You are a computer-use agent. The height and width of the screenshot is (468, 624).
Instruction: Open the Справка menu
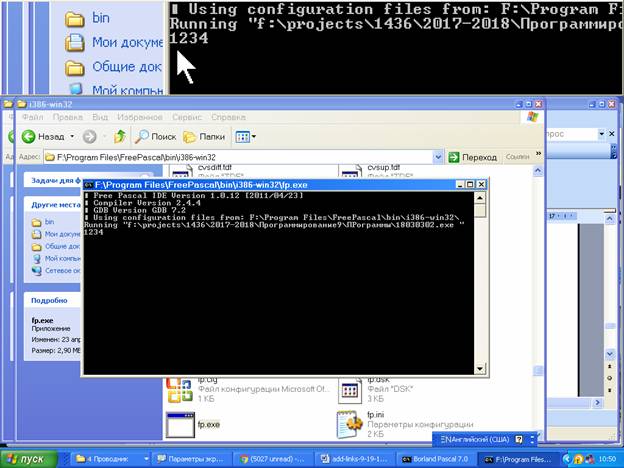[228, 117]
